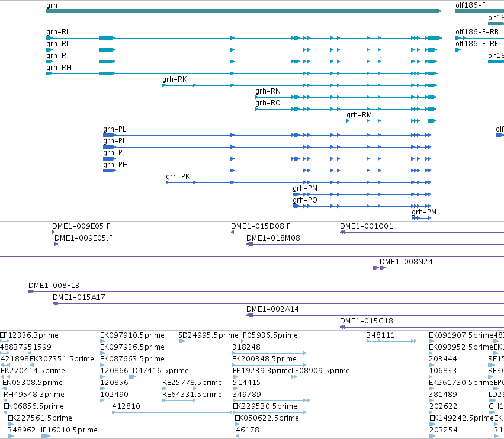The width and height of the screenshot is (504, 439).
Task: Select the grh-PO protein label
Action: [x=305, y=200]
